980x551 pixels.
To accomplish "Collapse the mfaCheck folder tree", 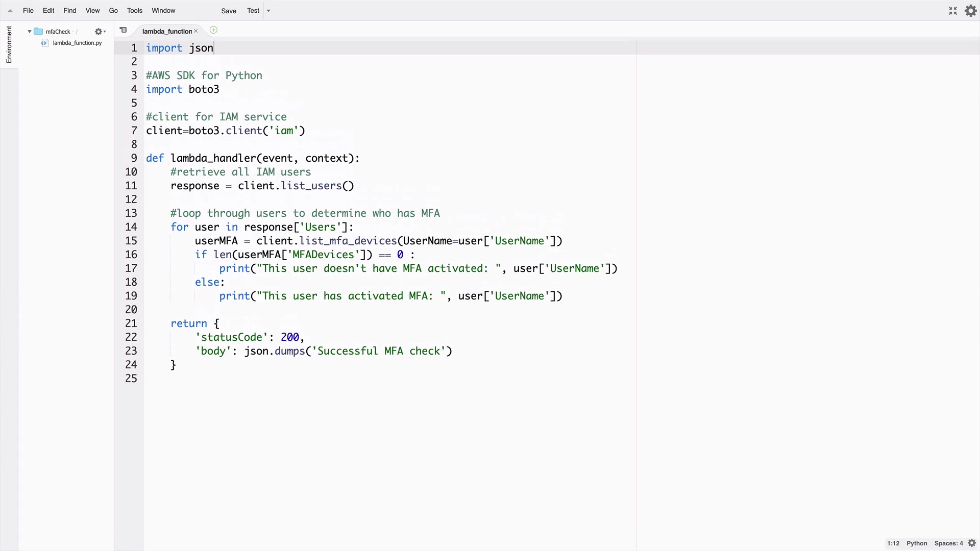I will click(30, 32).
